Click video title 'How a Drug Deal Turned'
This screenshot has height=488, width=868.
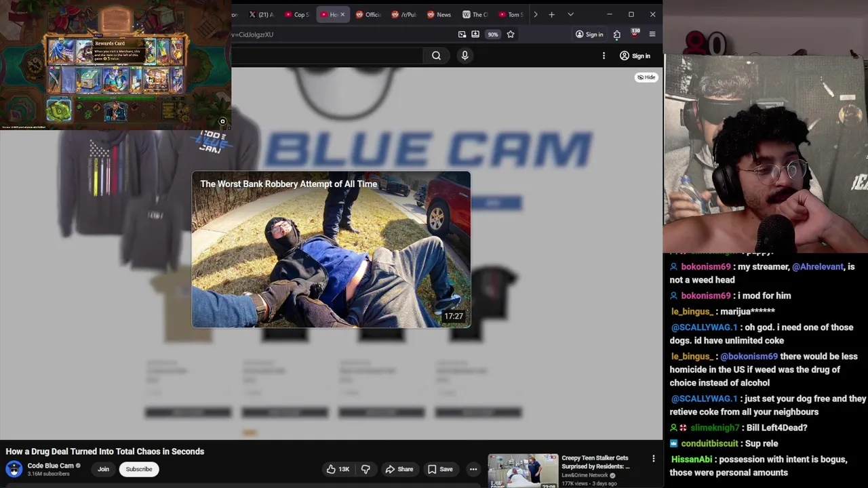pos(105,451)
